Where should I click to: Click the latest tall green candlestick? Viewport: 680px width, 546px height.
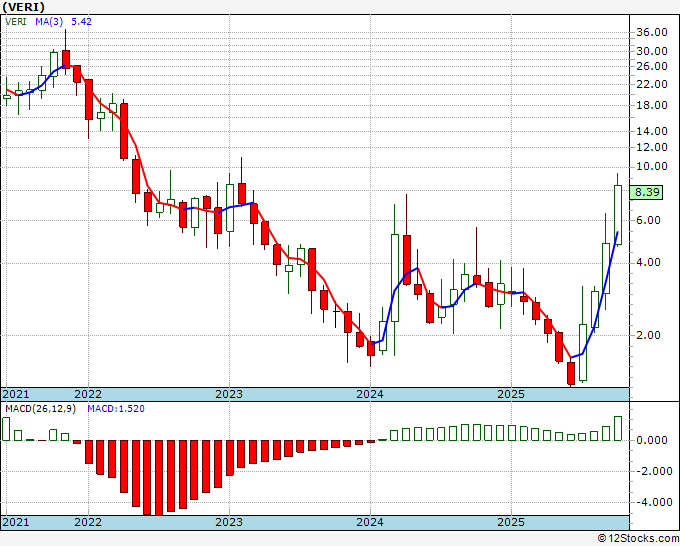tap(618, 215)
